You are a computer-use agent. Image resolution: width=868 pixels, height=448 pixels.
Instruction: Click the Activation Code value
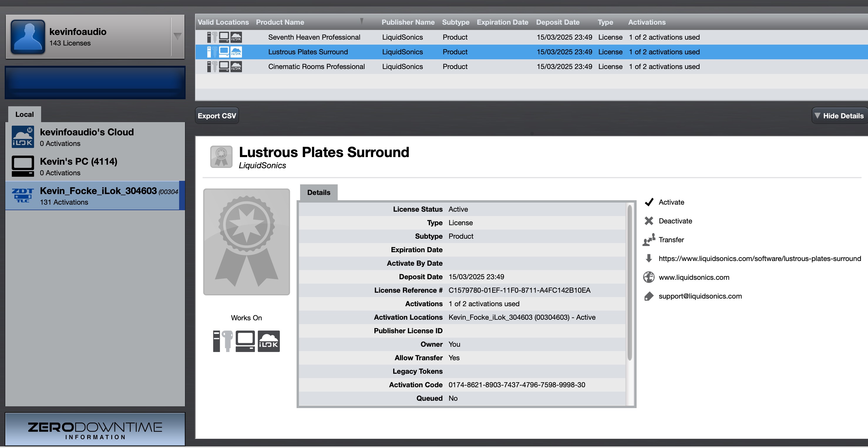click(x=517, y=385)
